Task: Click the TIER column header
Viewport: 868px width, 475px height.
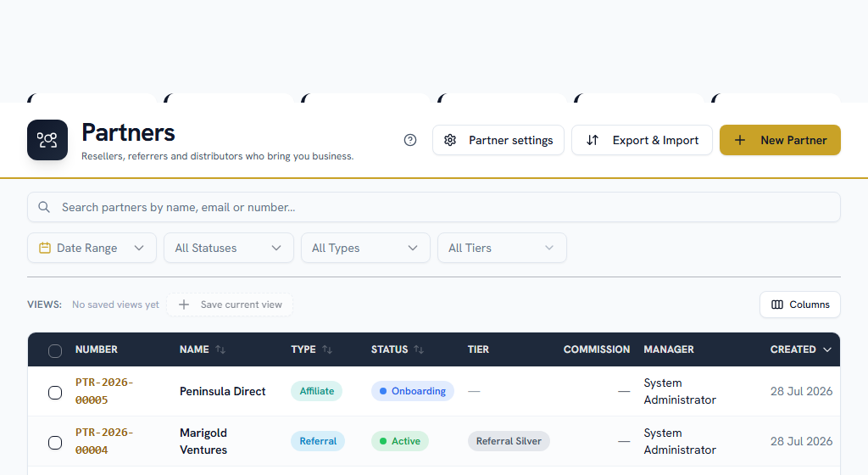Action: coord(478,349)
